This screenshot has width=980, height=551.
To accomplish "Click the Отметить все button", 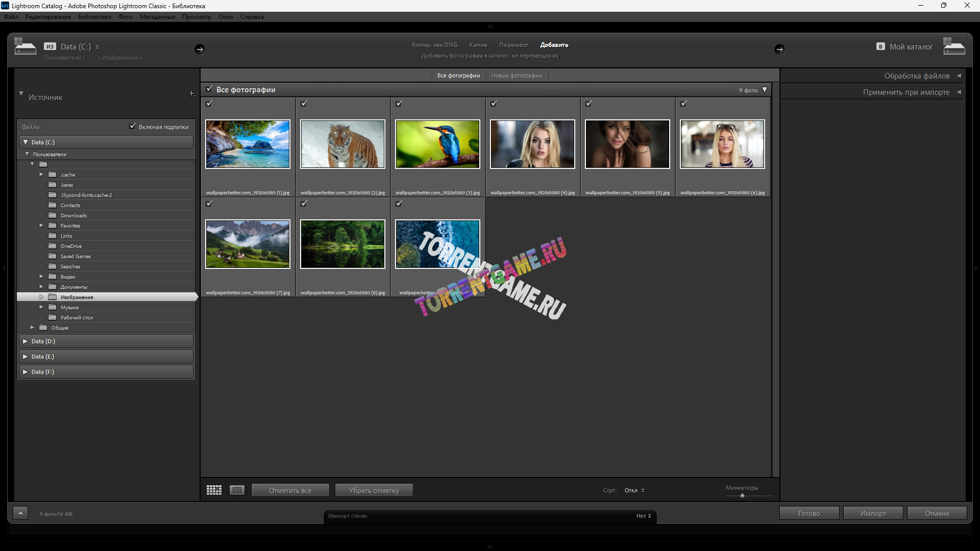I will pos(290,490).
